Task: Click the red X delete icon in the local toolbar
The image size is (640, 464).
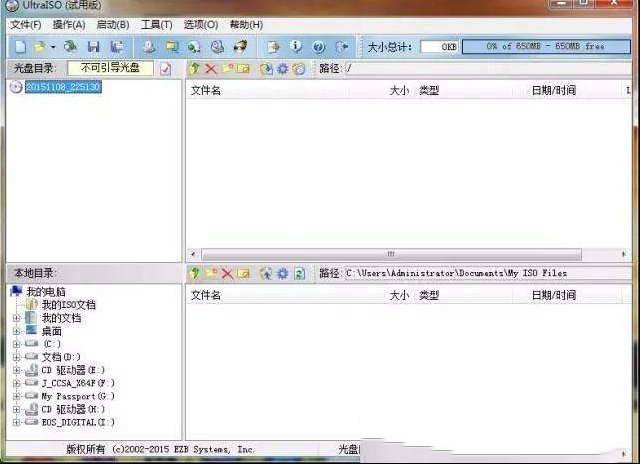Action: coord(227,273)
